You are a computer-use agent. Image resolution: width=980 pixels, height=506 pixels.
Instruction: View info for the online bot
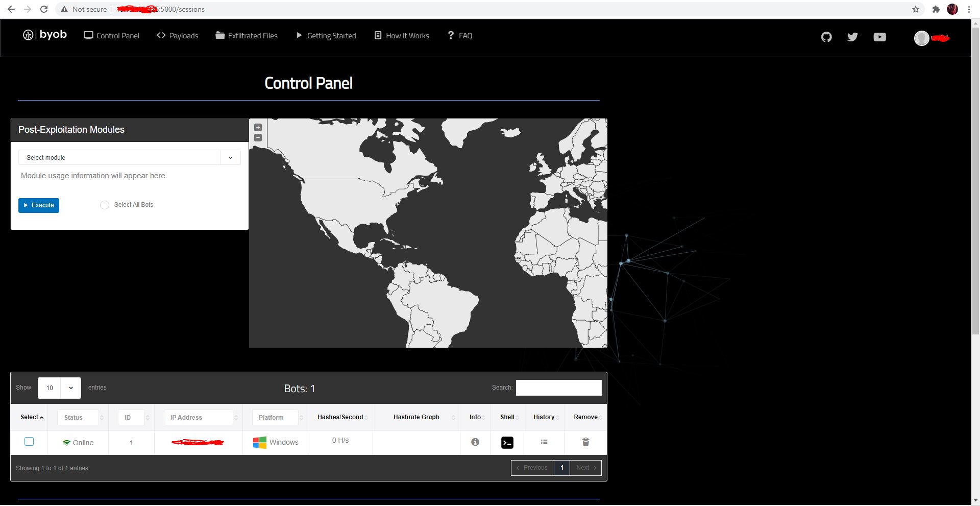coord(475,442)
